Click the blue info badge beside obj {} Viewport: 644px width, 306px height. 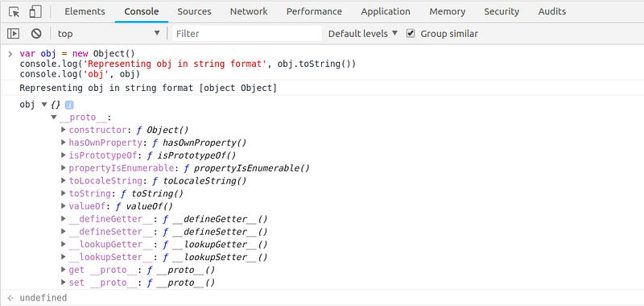tap(69, 105)
